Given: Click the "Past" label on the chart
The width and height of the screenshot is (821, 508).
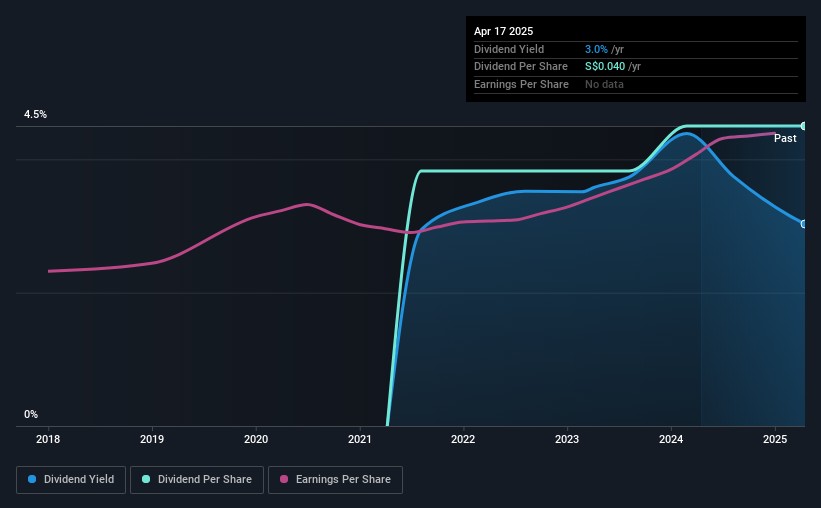Looking at the screenshot, I should 785,138.
